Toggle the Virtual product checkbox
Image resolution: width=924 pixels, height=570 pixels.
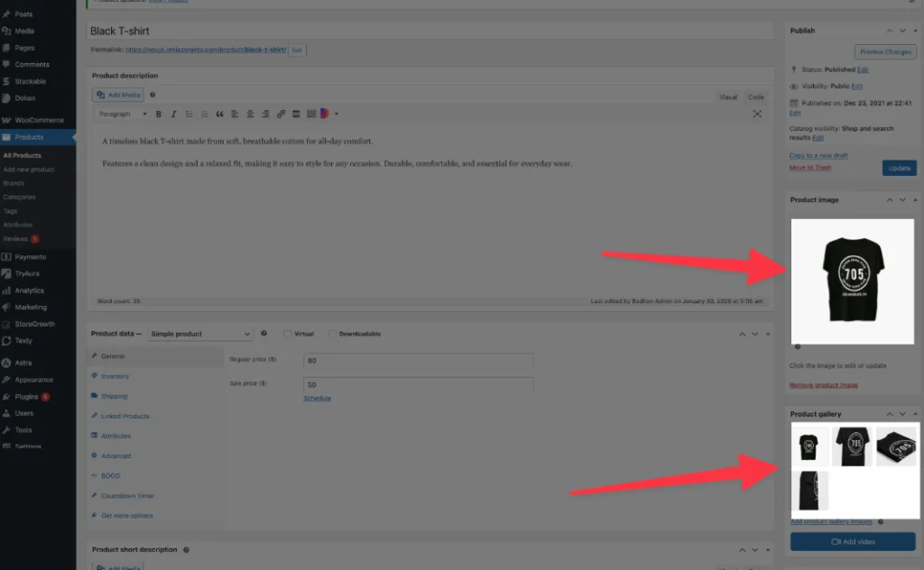[x=288, y=334]
